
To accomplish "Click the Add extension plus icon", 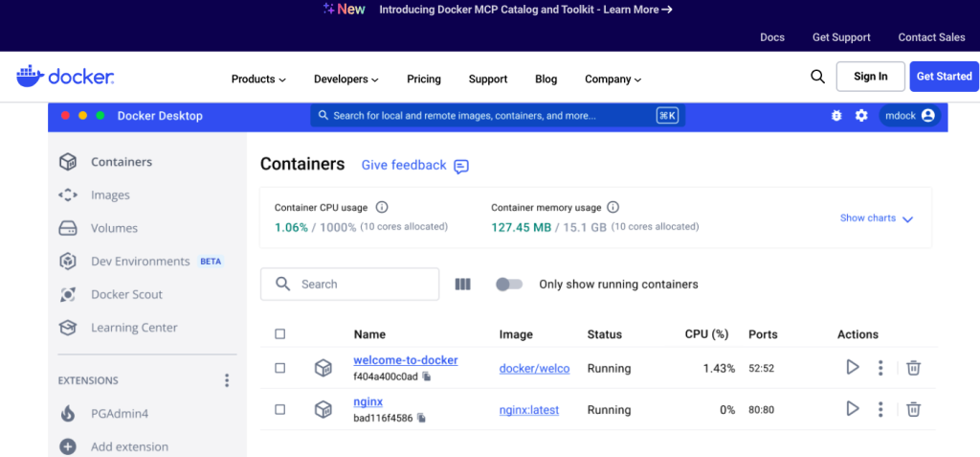I will pos(68,447).
